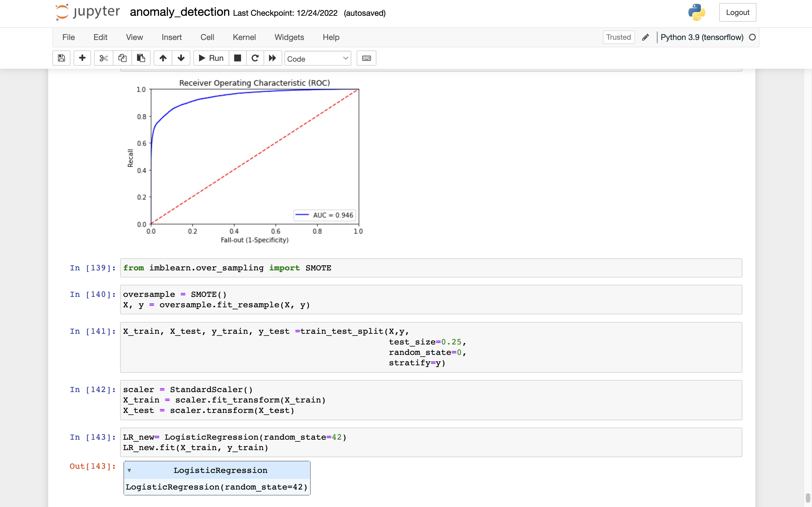The image size is (812, 507).
Task: Cut selected cells with the scissors icon
Action: click(104, 58)
